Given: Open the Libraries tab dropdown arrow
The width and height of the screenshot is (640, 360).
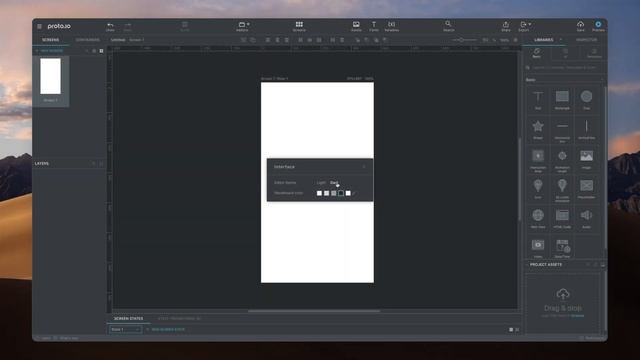Looking at the screenshot, I should 561,40.
